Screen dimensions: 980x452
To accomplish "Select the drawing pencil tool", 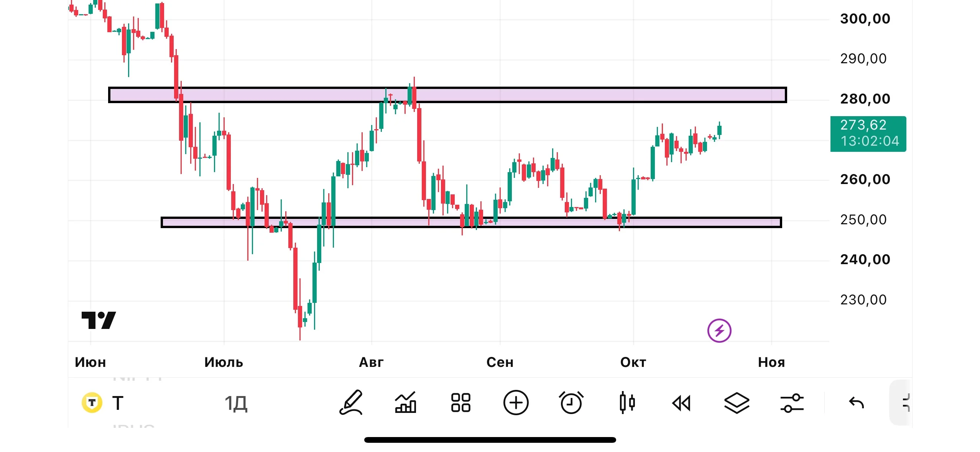I will (351, 403).
